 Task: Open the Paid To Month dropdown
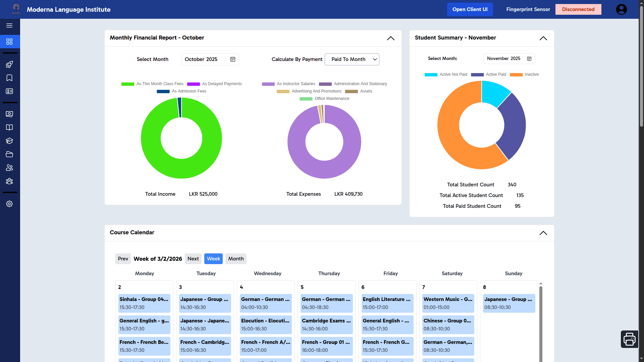(352, 59)
